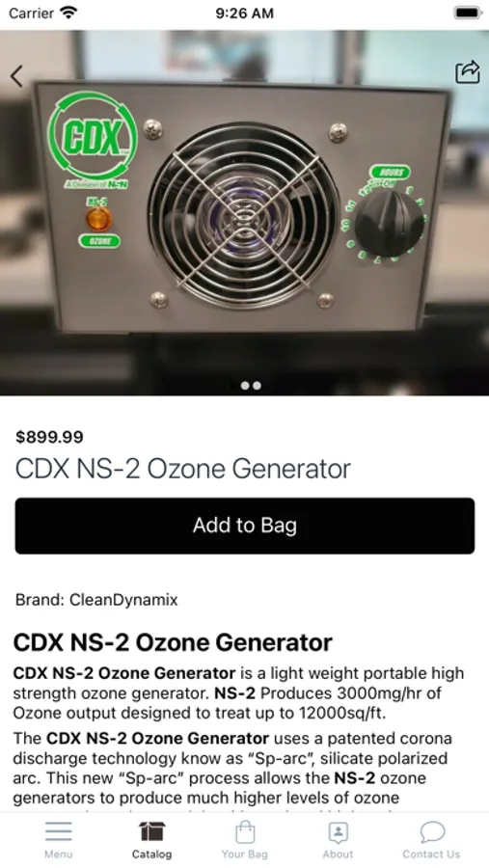Screen dimensions: 489x868
Task: Click the battery icon in status bar
Action: pyautogui.click(x=468, y=13)
